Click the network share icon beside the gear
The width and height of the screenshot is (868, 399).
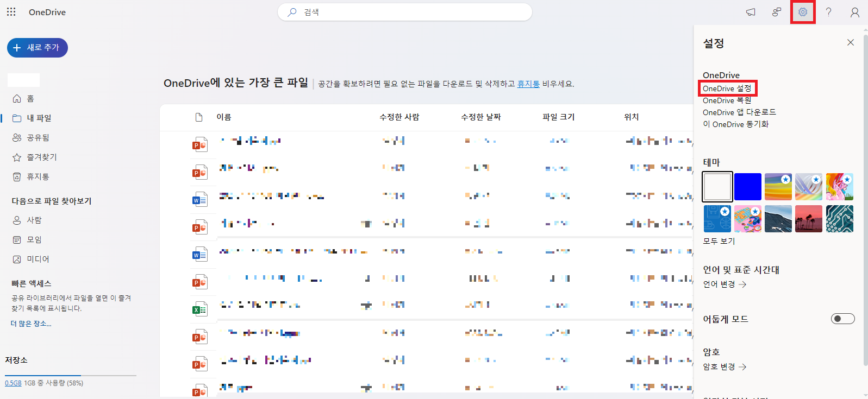[777, 12]
